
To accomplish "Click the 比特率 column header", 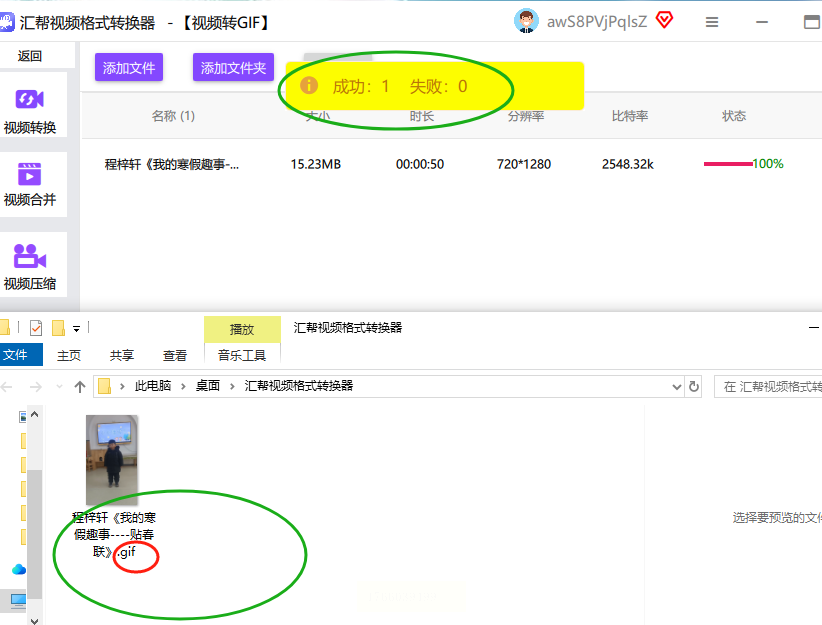I will 630,116.
